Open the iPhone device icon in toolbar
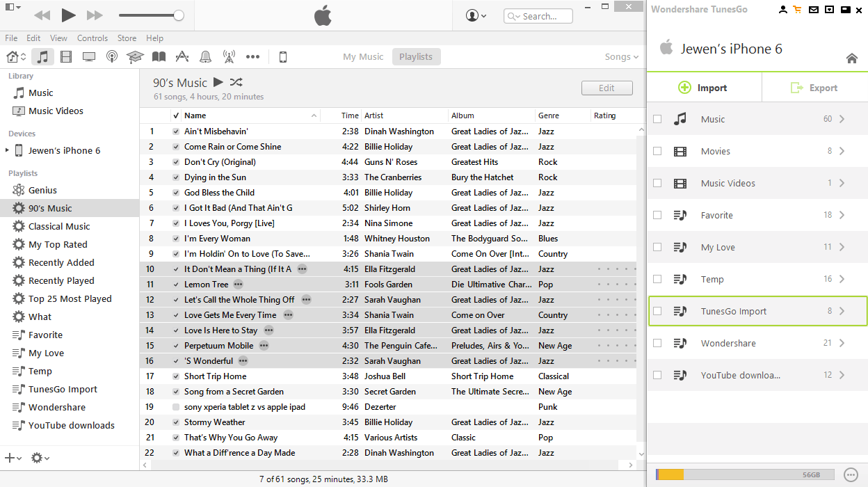The image size is (868, 487). click(283, 57)
